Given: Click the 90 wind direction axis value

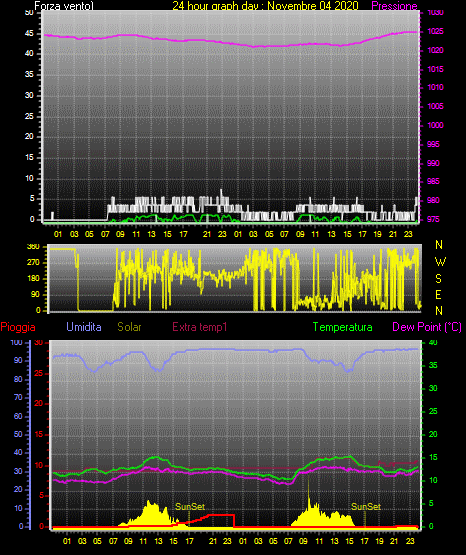Looking at the screenshot, I should (36, 294).
